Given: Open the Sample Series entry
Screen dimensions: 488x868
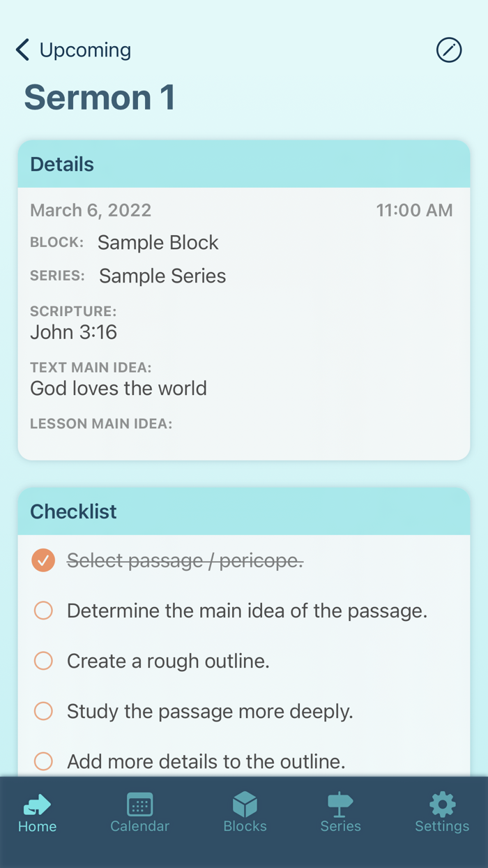Looking at the screenshot, I should [162, 276].
